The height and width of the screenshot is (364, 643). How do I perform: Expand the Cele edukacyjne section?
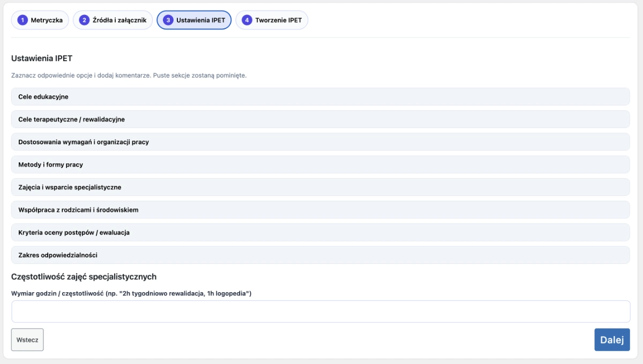point(320,97)
